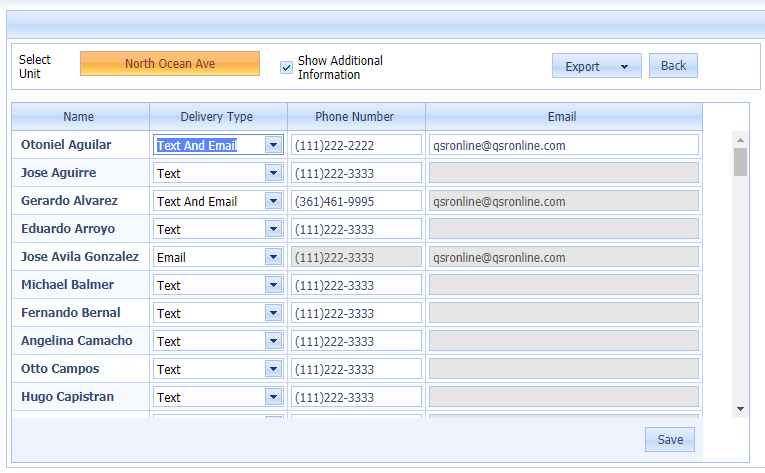This screenshot has width=765, height=473.
Task: Click dropdown arrow in Angelina Camacho's row
Action: click(x=273, y=341)
